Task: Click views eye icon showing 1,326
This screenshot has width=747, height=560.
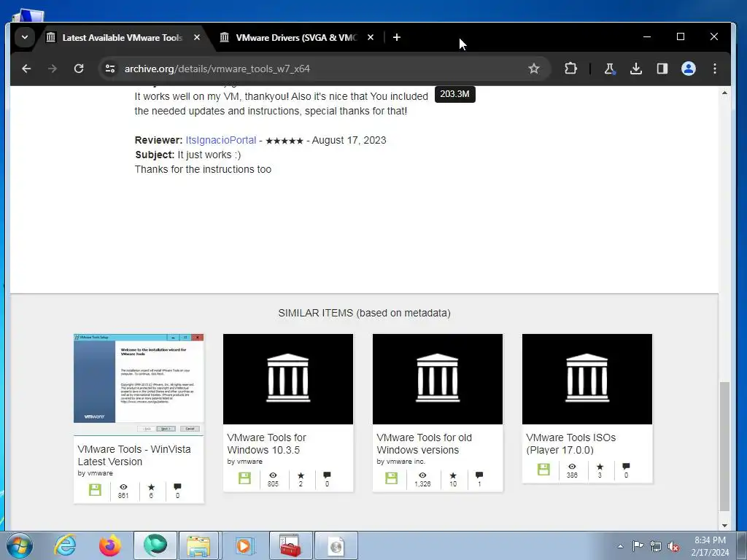Action: (422, 475)
